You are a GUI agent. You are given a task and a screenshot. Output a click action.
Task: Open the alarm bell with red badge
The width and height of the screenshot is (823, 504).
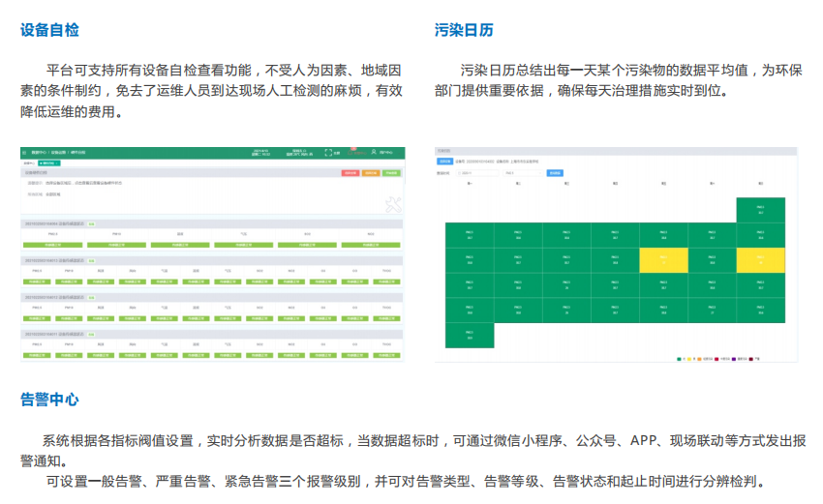point(354,152)
